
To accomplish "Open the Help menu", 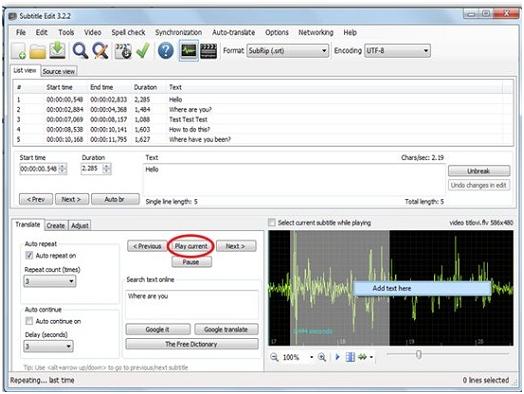I will click(x=350, y=32).
